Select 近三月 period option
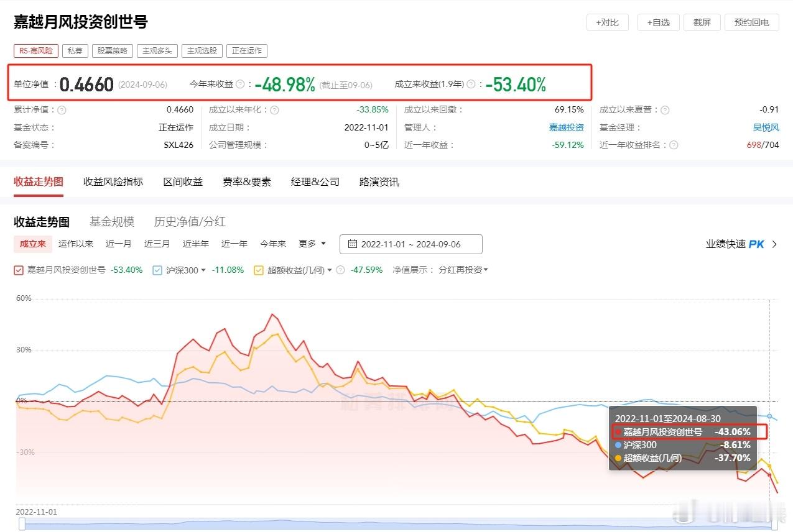The image size is (793, 532). pyautogui.click(x=157, y=244)
